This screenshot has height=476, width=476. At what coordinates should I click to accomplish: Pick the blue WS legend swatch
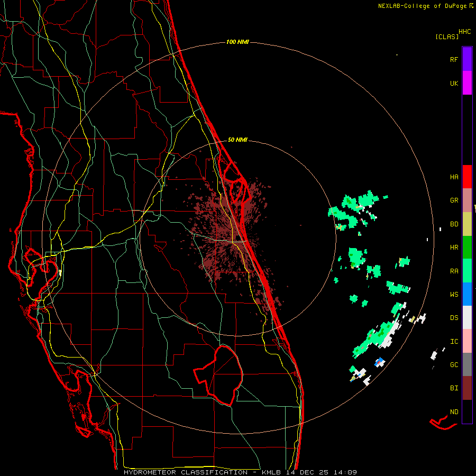click(x=467, y=294)
